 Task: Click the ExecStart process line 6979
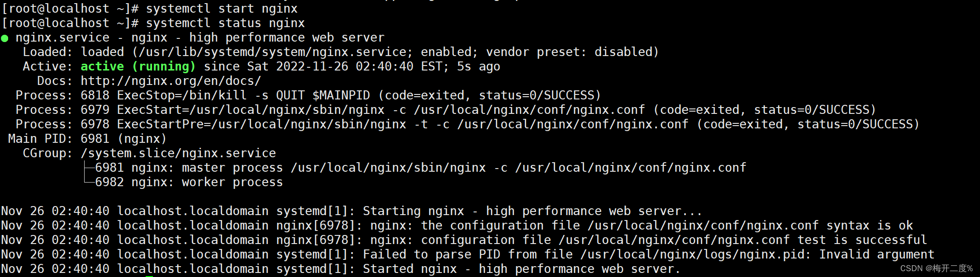pyautogui.click(x=478, y=110)
